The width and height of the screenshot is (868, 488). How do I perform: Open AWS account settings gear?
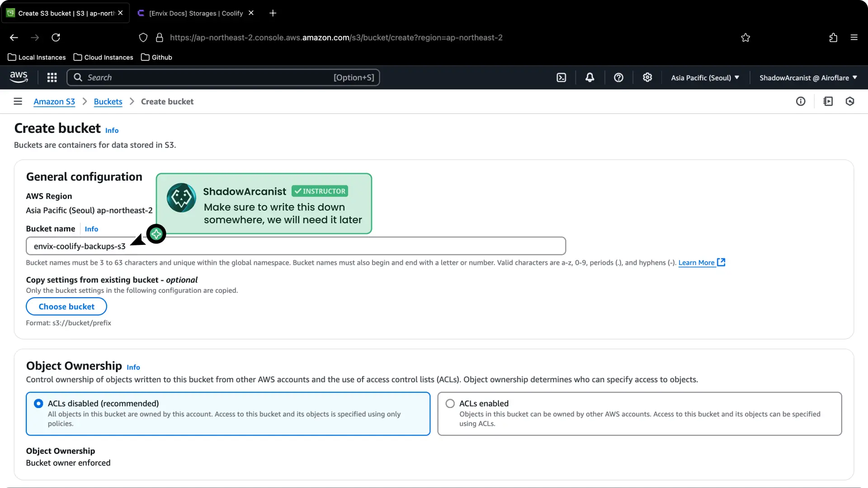[x=647, y=77]
